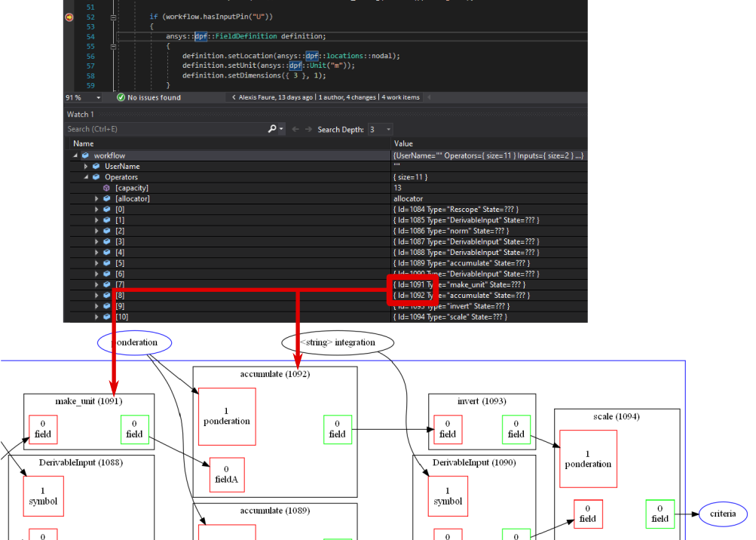Expand the [allocator] node
The width and height of the screenshot is (756, 540).
(x=96, y=199)
